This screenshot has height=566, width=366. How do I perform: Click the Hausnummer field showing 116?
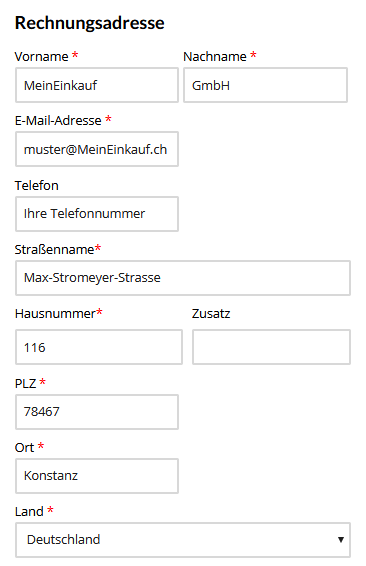(99, 347)
